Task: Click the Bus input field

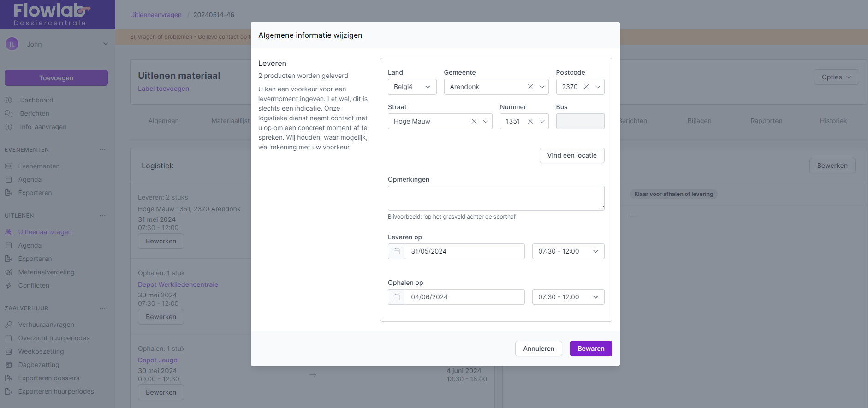Action: pos(580,121)
